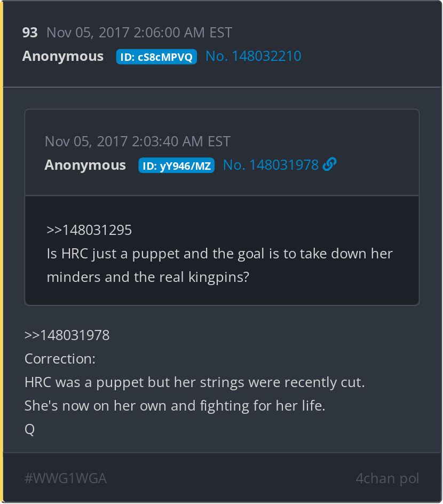Click the 'Correction:' line in the post
The width and height of the screenshot is (443, 504).
pos(60,359)
